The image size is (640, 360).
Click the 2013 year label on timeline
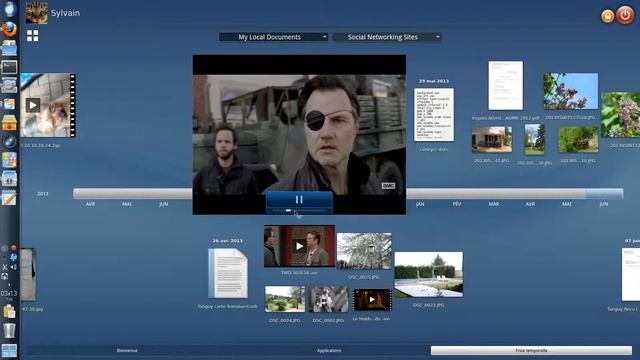pos(42,193)
